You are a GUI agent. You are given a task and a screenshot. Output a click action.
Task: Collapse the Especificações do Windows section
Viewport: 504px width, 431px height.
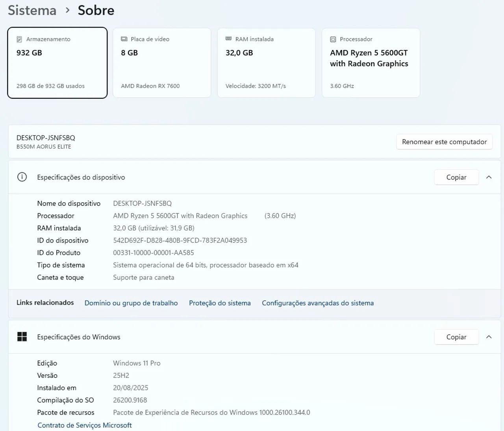[x=489, y=337]
